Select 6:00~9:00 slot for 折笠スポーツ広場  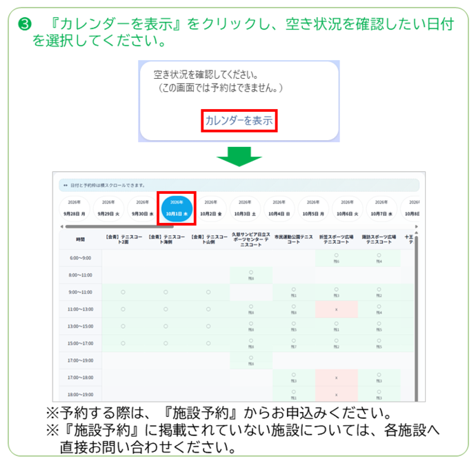(337, 258)
